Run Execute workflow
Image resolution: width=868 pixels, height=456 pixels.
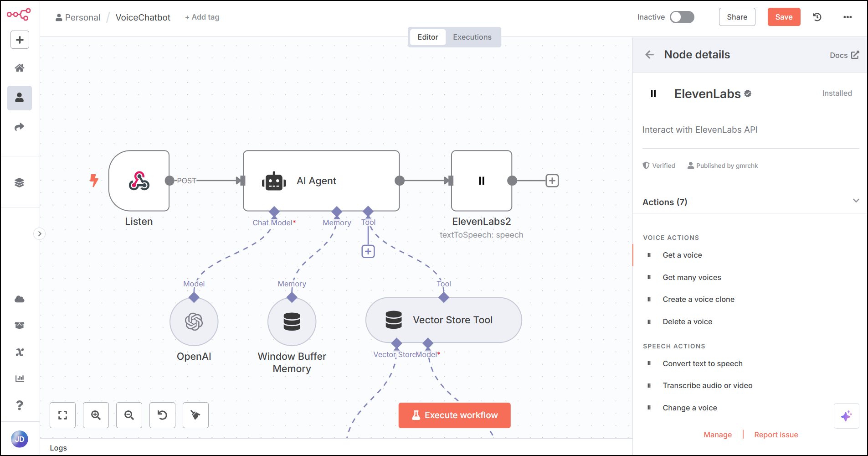pos(454,415)
